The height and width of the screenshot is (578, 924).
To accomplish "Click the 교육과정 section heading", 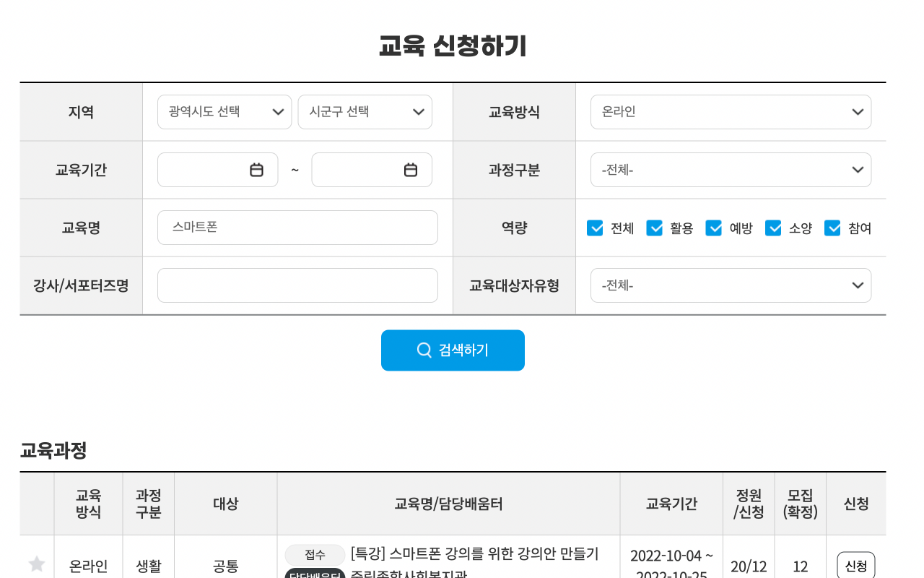I will click(53, 450).
